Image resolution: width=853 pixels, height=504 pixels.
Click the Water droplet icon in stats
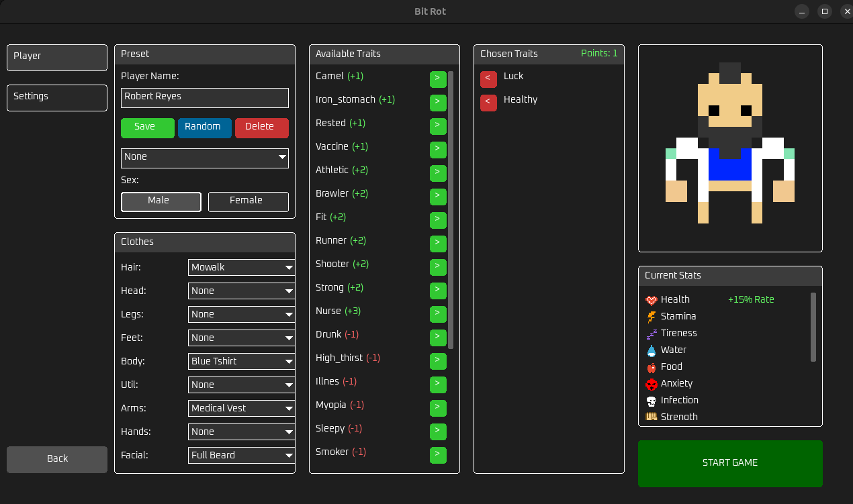click(x=651, y=350)
